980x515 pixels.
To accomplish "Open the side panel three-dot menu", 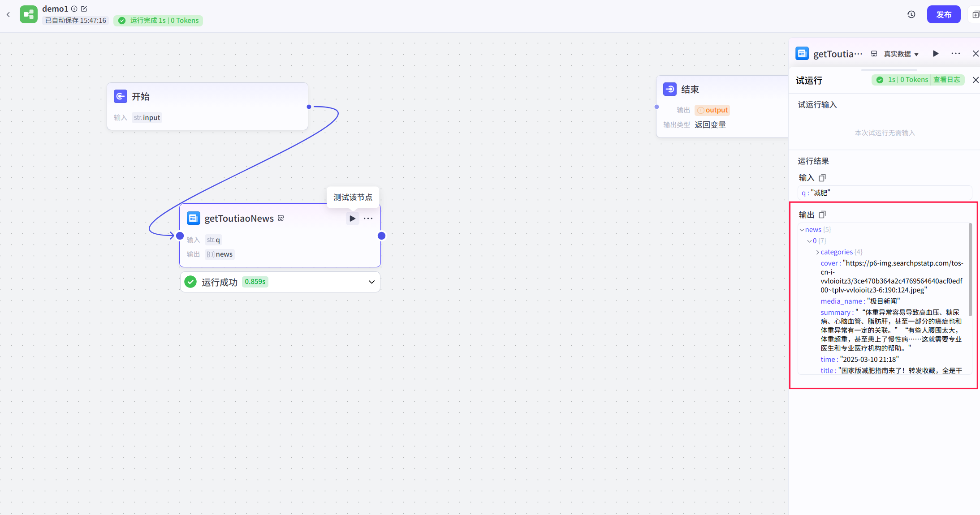I will [955, 54].
